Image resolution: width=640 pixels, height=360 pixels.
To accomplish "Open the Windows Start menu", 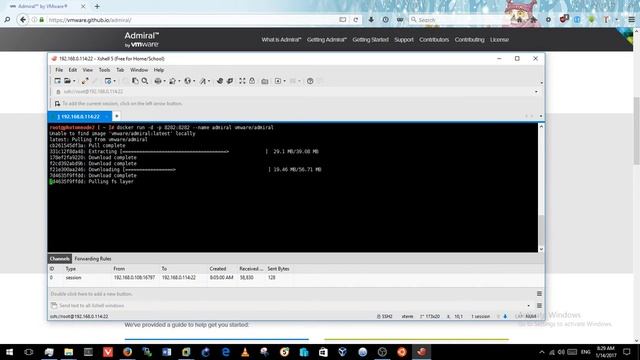I will pyautogui.click(x=9, y=352).
